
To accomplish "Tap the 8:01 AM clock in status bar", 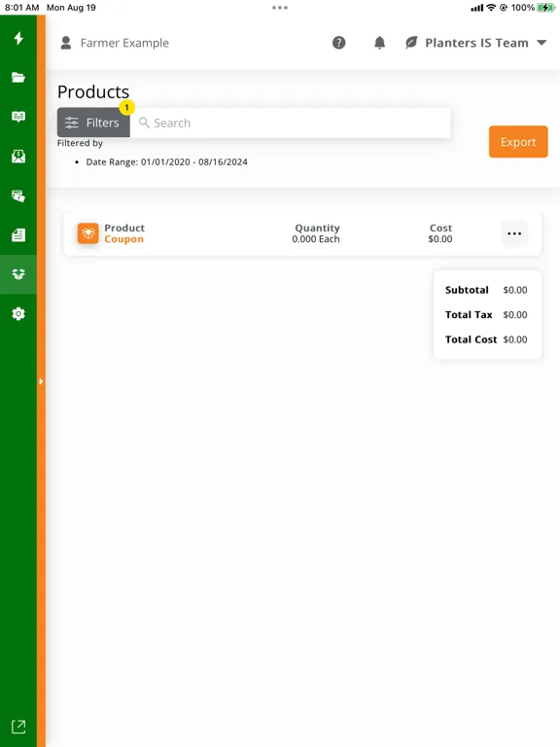I will click(22, 8).
